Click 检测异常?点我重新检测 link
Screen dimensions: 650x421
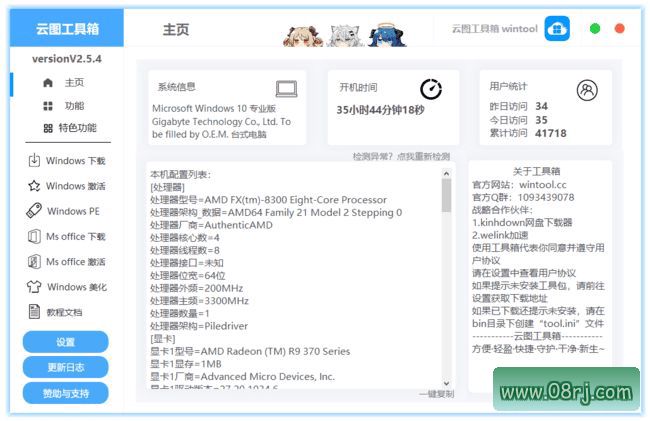point(401,157)
